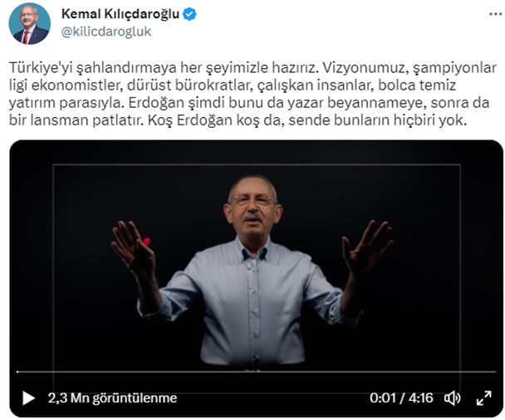Screen dimensions: 505x420
Task: Open the three-dot more options menu
Action: (x=495, y=14)
